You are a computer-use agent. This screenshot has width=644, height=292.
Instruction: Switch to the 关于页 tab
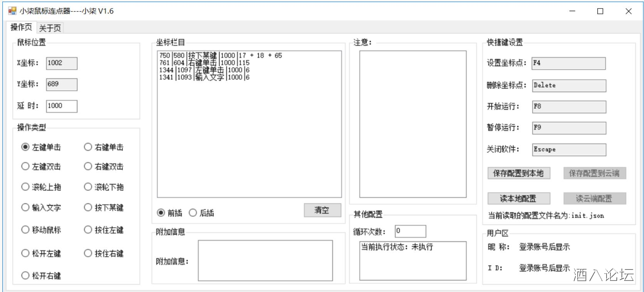[50, 28]
